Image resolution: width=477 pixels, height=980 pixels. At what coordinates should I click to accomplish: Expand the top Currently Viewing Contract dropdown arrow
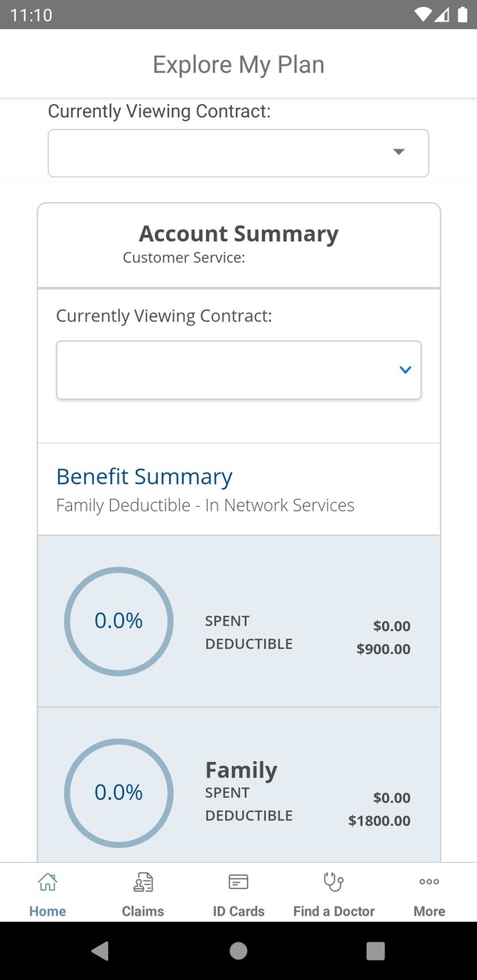[398, 152]
